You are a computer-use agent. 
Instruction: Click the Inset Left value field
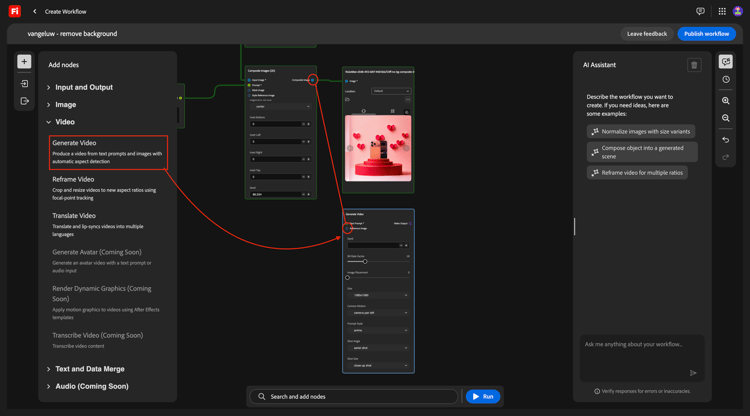point(280,142)
